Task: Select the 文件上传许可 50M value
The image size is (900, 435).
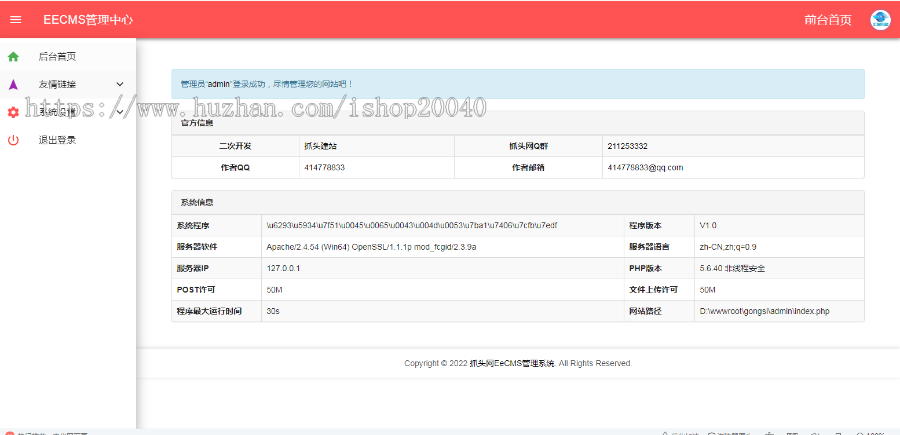Action: [708, 290]
